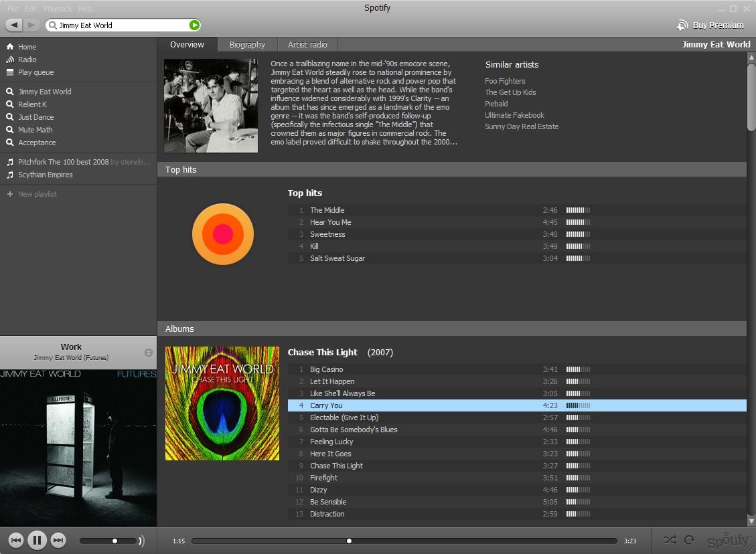Open the Playback menu
This screenshot has height=554, width=756.
pos(58,9)
